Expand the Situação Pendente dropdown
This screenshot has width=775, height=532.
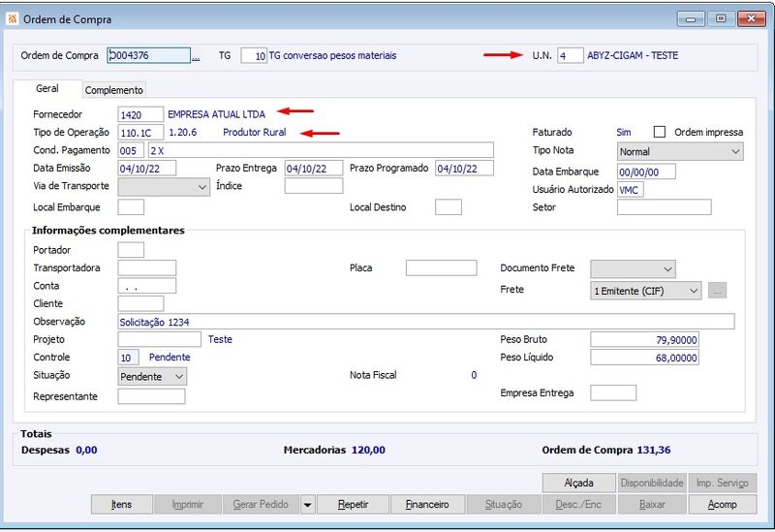152,377
